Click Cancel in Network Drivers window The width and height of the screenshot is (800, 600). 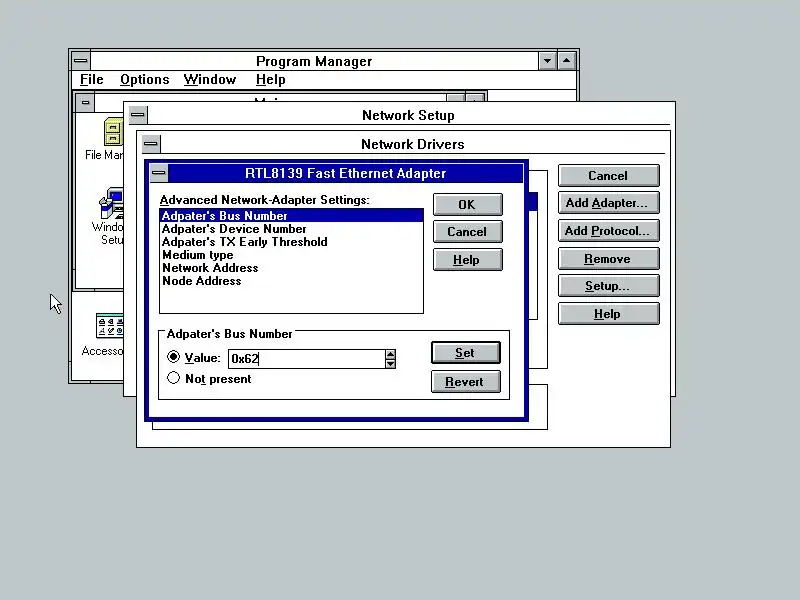[609, 176]
